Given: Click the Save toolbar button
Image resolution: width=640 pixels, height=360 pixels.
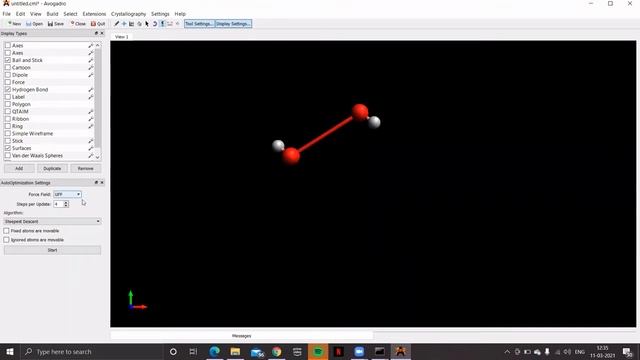Looking at the screenshot, I should click(56, 24).
